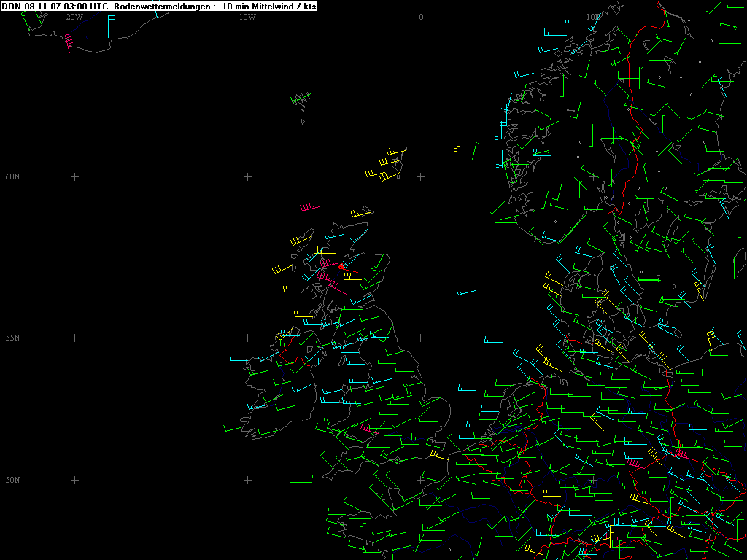Select the cyan wind barb just east of 55N/0 cross

492,341
